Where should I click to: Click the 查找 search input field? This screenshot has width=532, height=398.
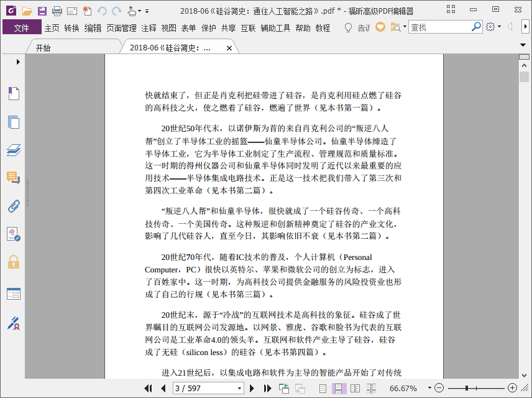pyautogui.click(x=440, y=27)
